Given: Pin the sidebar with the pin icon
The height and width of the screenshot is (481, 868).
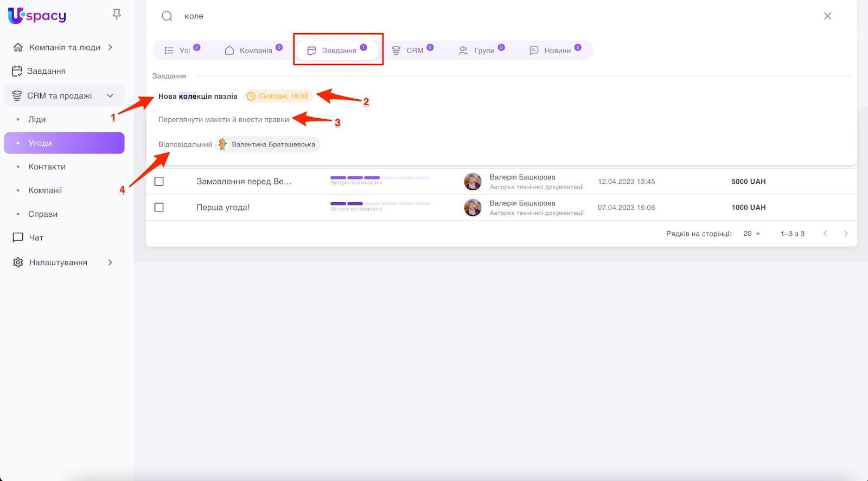Looking at the screenshot, I should coord(117,15).
